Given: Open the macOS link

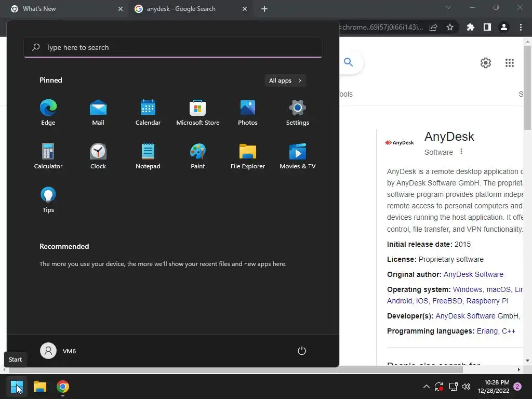Looking at the screenshot, I should coord(498,289).
